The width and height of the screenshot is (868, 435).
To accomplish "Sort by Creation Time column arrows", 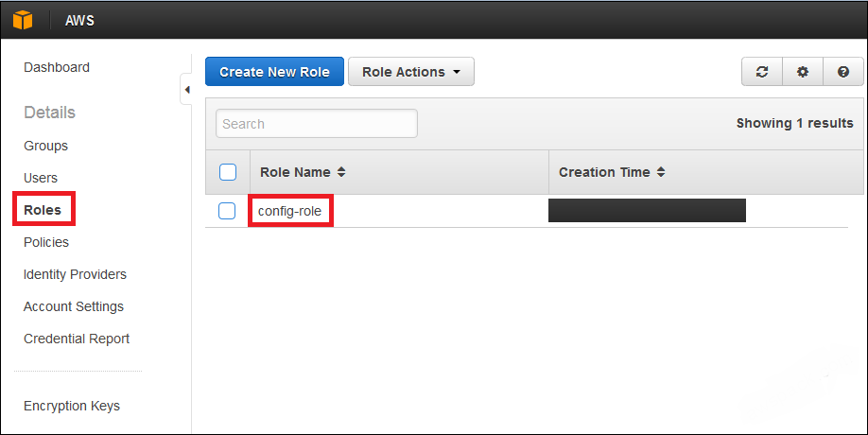I will pos(661,172).
